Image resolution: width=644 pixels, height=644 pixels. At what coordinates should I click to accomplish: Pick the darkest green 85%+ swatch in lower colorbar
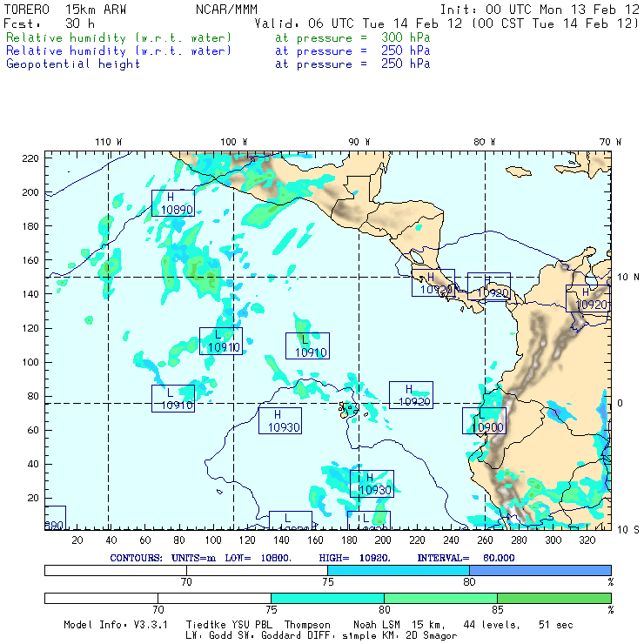[553, 599]
